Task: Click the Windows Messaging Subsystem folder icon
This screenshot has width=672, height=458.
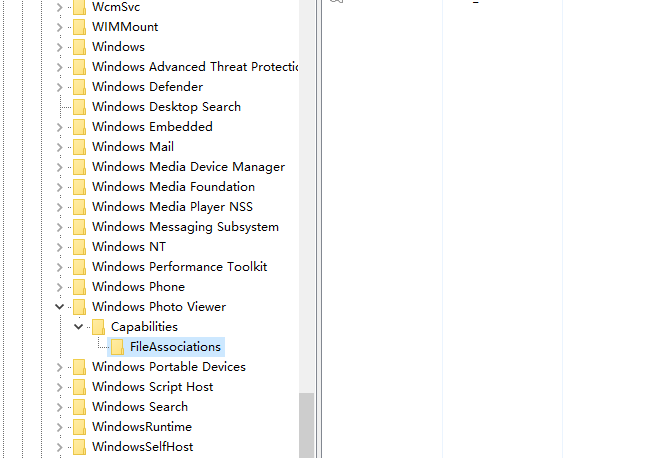Action: [79, 227]
